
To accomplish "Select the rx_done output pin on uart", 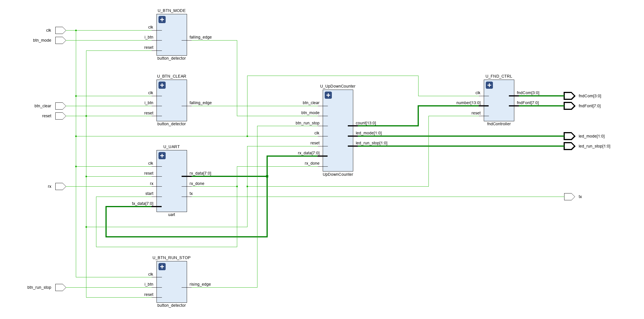I will click(x=197, y=183).
